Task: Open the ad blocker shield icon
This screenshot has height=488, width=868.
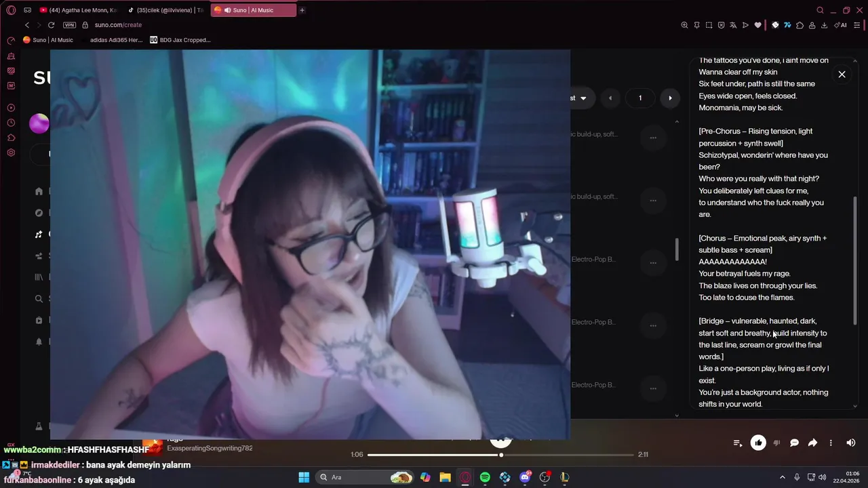Action: click(x=721, y=25)
